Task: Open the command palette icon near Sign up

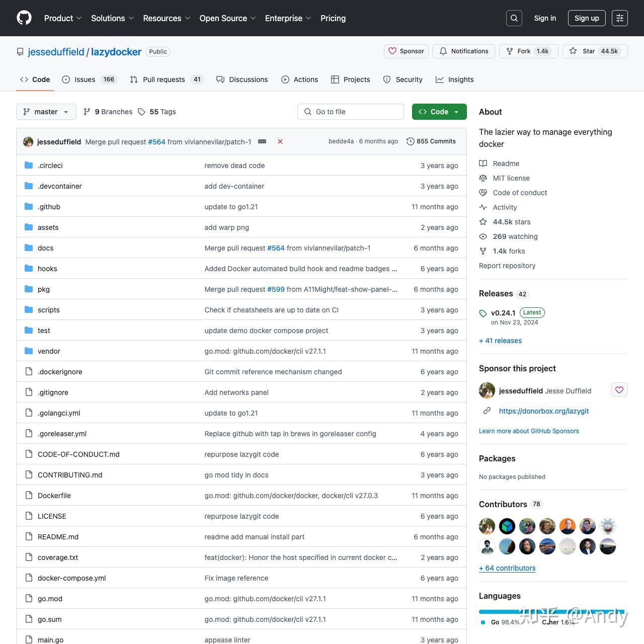Action: pyautogui.click(x=619, y=18)
